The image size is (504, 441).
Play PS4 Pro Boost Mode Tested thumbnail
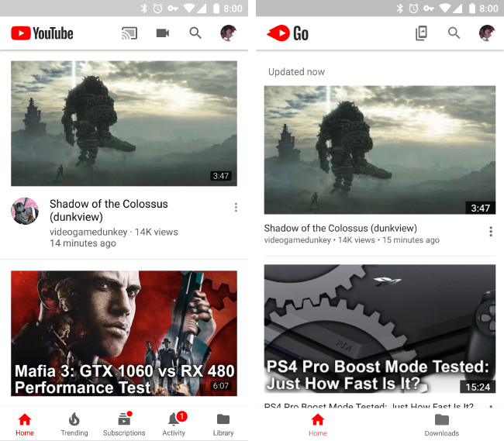[x=380, y=329]
